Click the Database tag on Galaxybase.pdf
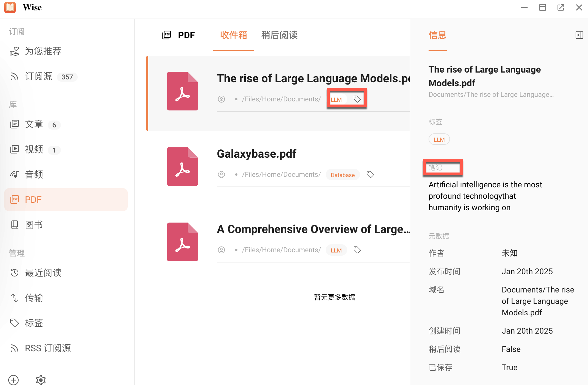 click(342, 175)
